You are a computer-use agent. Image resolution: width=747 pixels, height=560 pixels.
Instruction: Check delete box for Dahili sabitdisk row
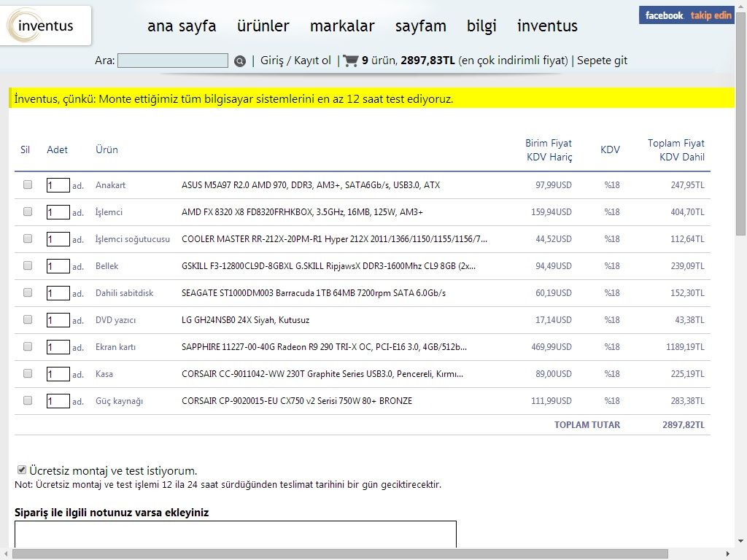click(x=28, y=292)
